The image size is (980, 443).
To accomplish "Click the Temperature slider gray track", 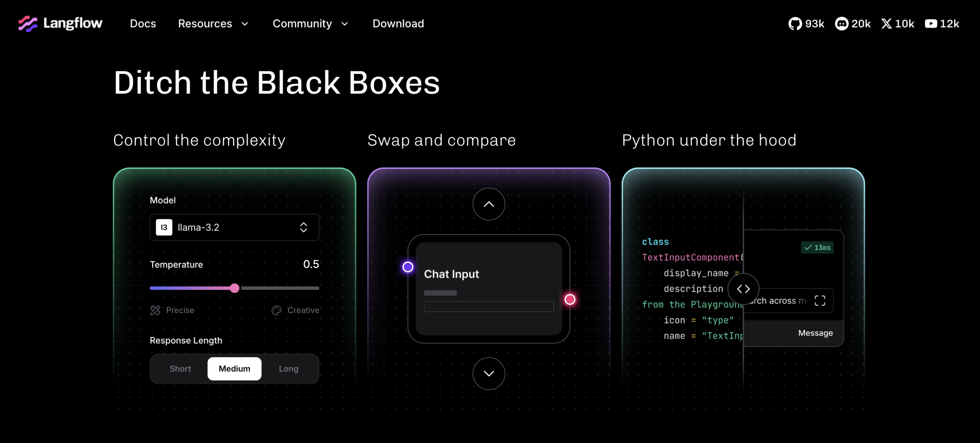I will point(279,288).
